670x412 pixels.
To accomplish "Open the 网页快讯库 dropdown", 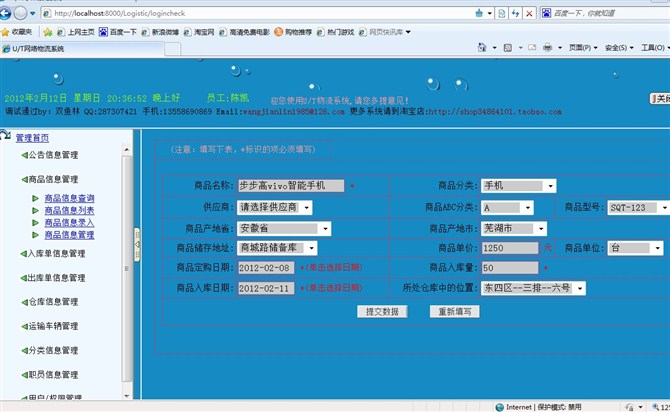I will coord(385,32).
